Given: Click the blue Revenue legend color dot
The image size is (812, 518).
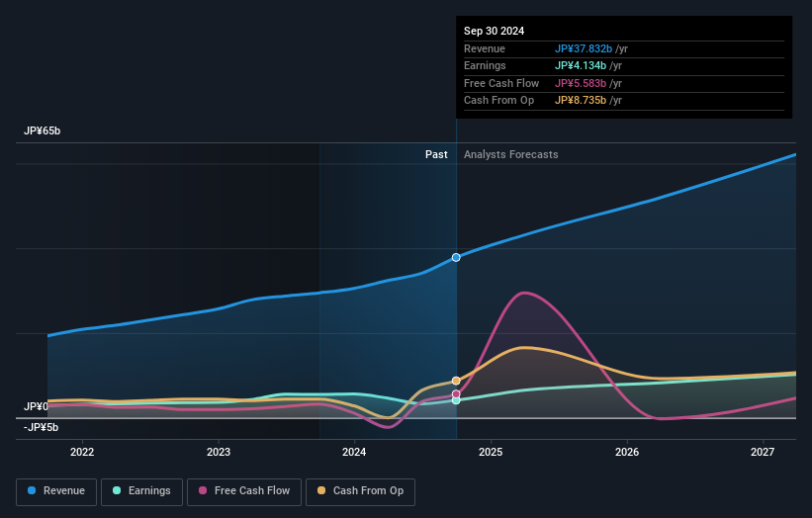Looking at the screenshot, I should pyautogui.click(x=32, y=490).
